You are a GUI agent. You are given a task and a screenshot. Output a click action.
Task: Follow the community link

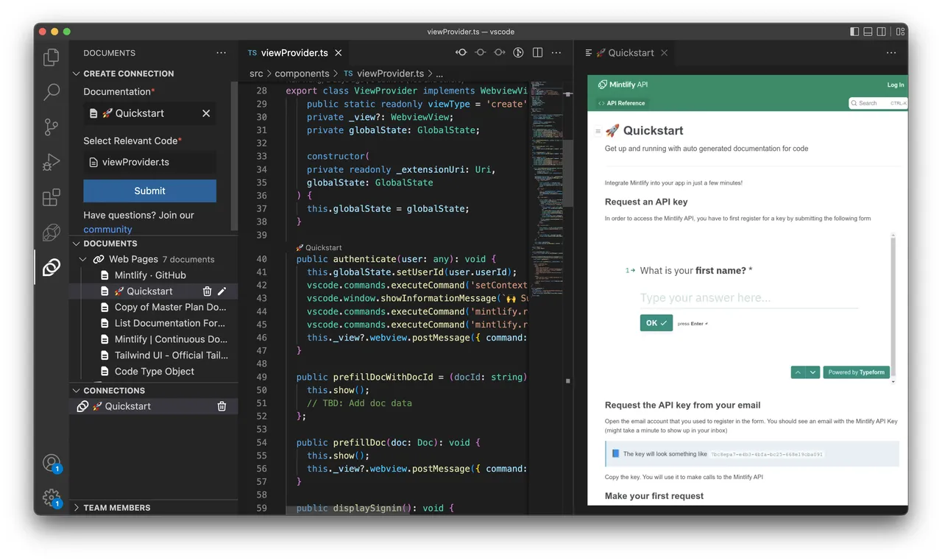[x=107, y=230]
